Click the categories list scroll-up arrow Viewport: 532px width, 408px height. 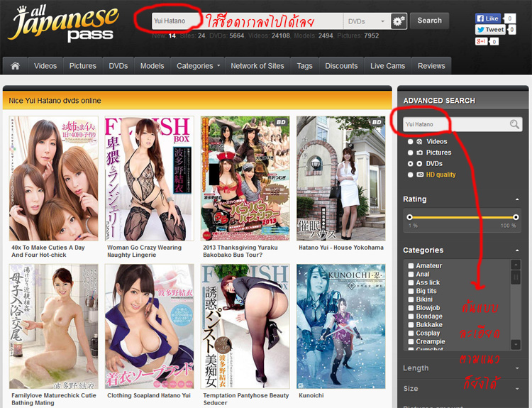tap(516, 265)
